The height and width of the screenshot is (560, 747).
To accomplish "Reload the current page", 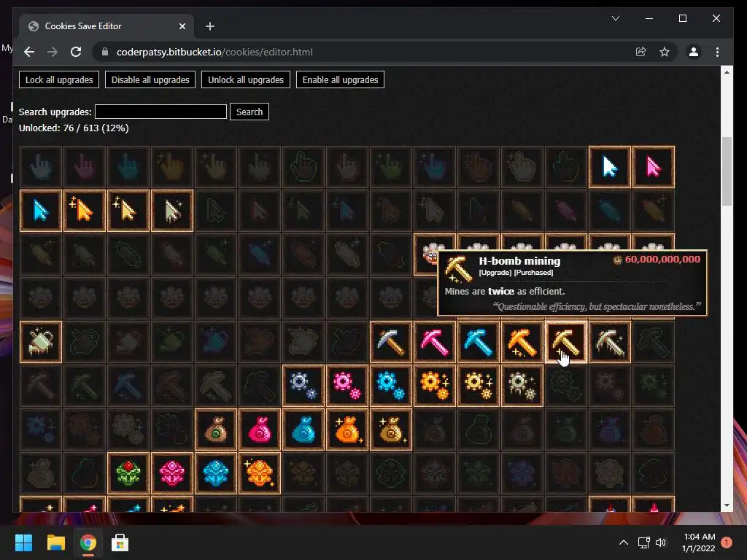I will pos(76,52).
